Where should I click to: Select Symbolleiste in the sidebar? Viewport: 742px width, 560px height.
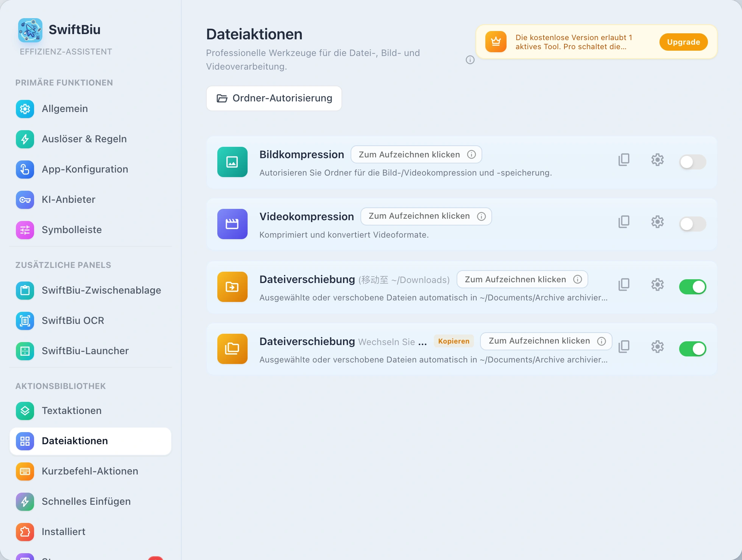pos(90,230)
